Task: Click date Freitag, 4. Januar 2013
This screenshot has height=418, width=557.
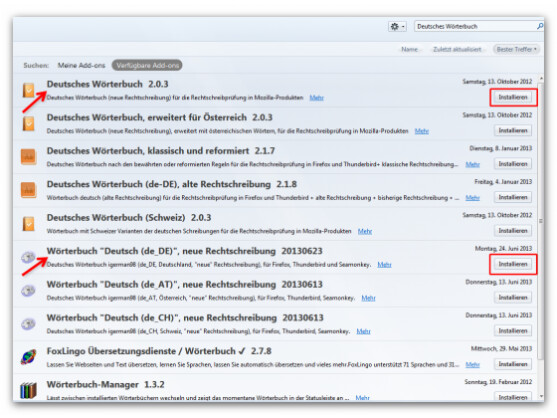Action: (503, 182)
